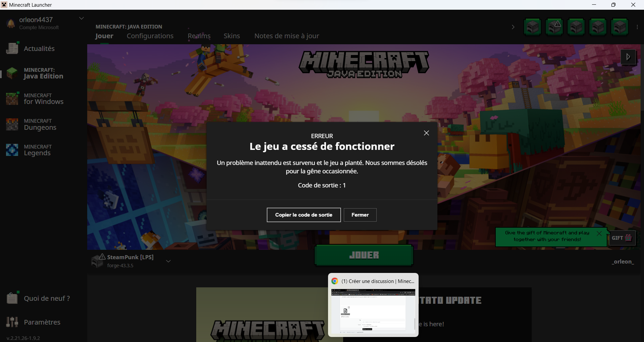Click Copier le code de sortie
The image size is (644, 342).
click(304, 215)
